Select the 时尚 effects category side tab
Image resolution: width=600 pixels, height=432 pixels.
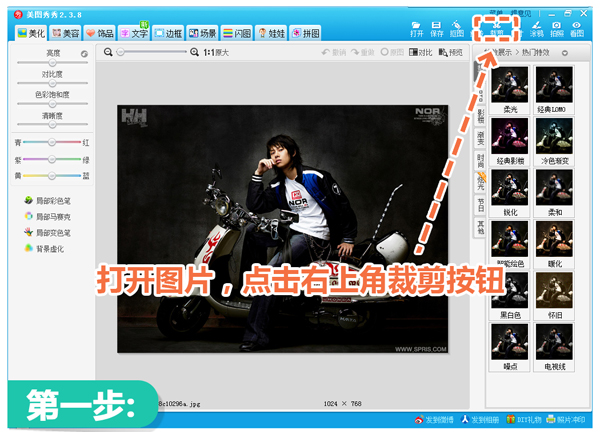point(480,158)
